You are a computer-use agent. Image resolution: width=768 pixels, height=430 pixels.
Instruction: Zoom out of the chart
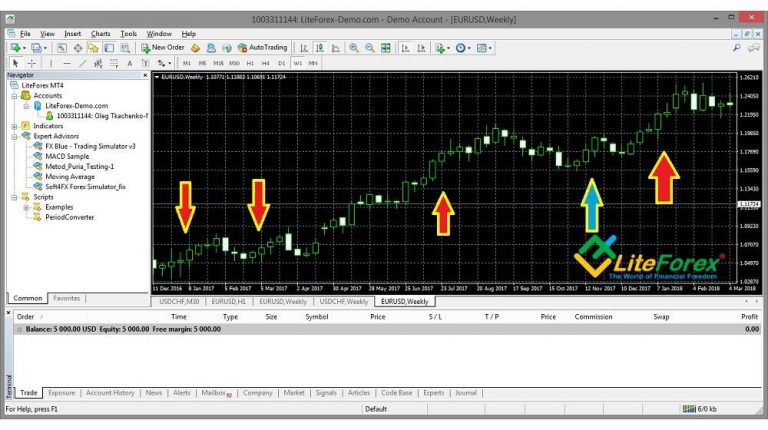pos(369,47)
